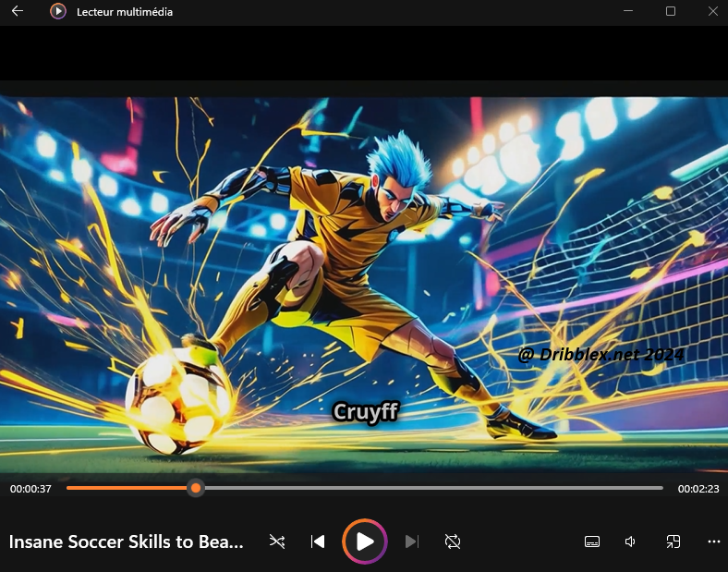Screen dimensions: 728x572
Task: Maximize the media player window
Action: pos(671,12)
